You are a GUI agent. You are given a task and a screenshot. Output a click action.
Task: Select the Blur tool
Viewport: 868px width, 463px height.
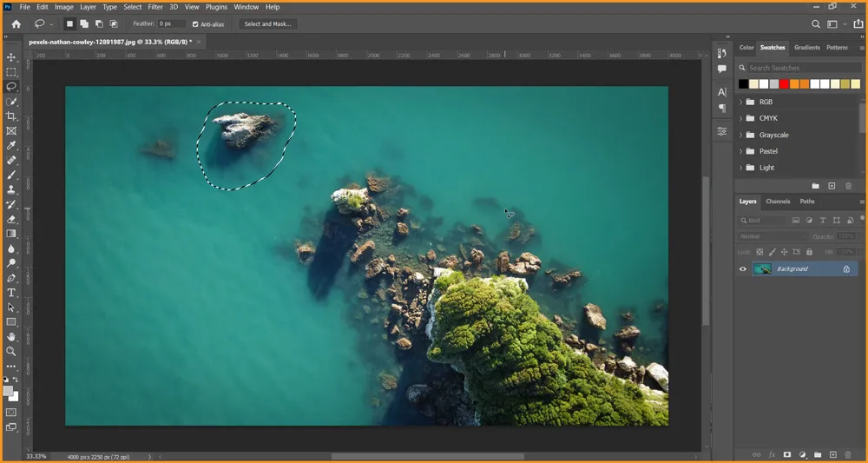[11, 248]
